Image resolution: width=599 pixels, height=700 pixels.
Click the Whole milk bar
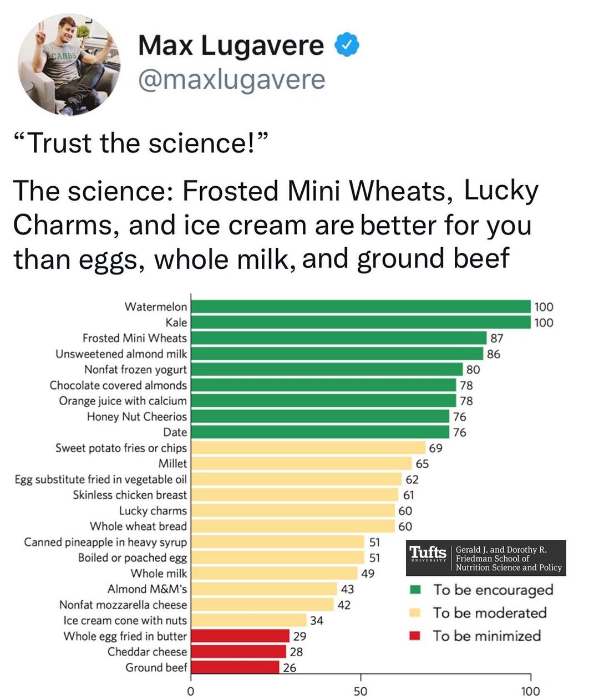(274, 573)
